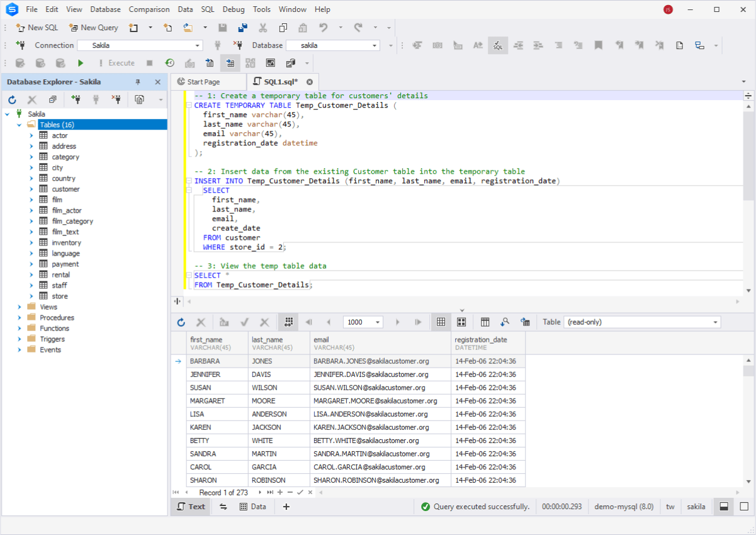This screenshot has height=535, width=756.
Task: Click the last page arrow in the grid toolbar
Action: tap(418, 322)
